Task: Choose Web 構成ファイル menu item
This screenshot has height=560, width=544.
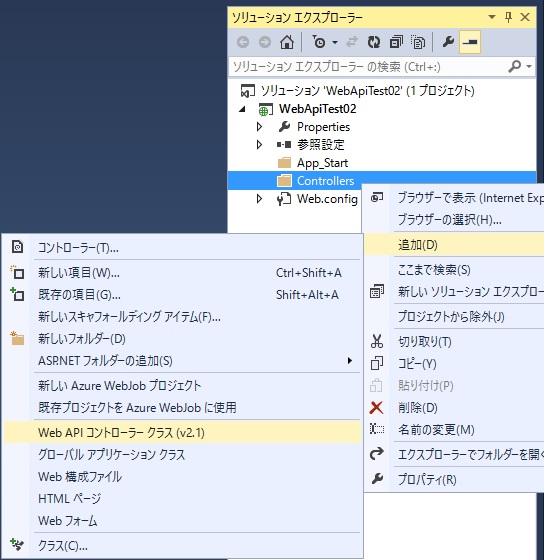Action: click(x=183, y=476)
